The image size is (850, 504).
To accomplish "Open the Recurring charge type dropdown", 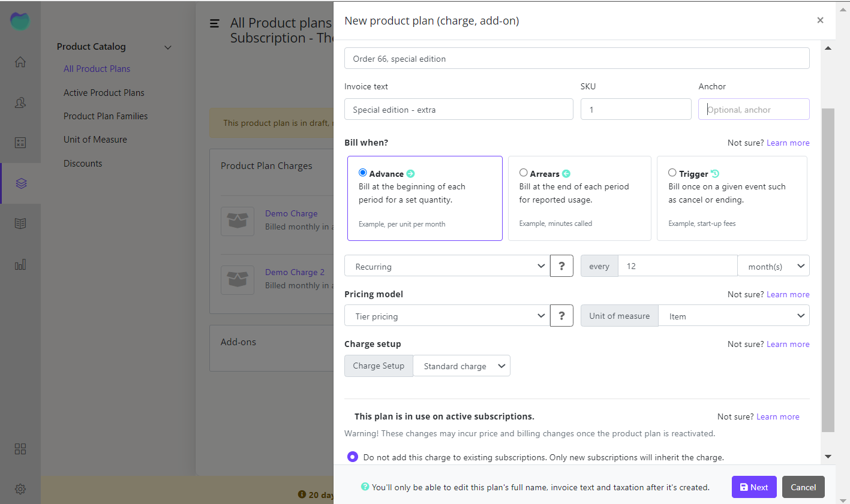I will [447, 266].
